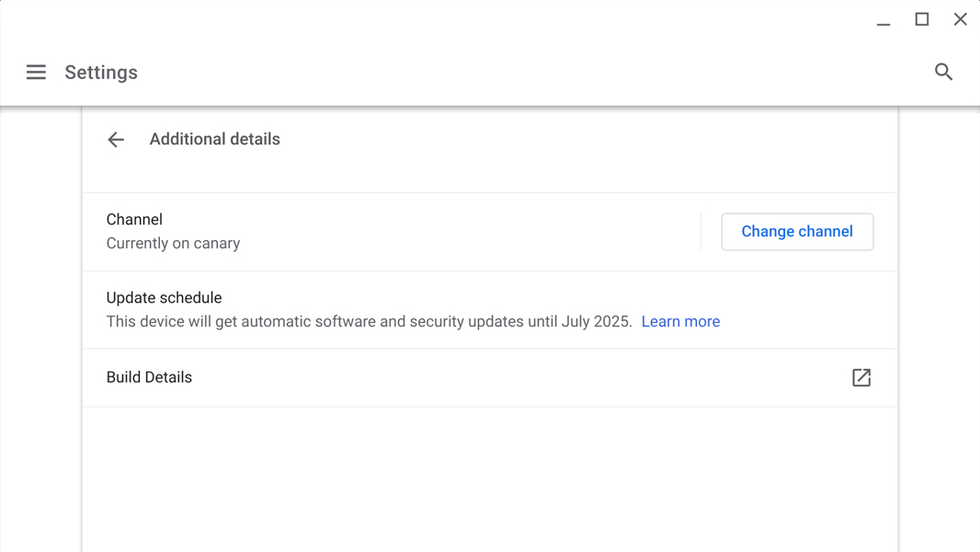This screenshot has height=552, width=980.
Task: Click the automatic updates until July 2025 text
Action: (369, 321)
